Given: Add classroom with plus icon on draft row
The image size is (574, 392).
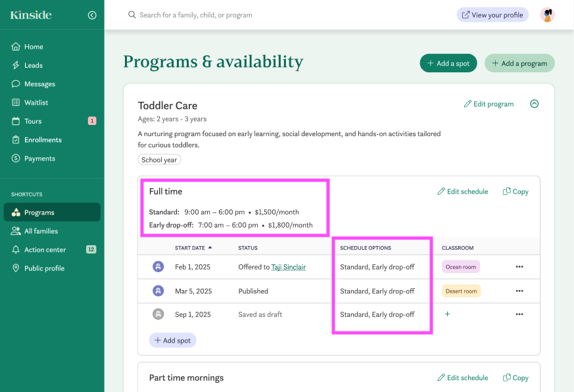Looking at the screenshot, I should click(448, 314).
